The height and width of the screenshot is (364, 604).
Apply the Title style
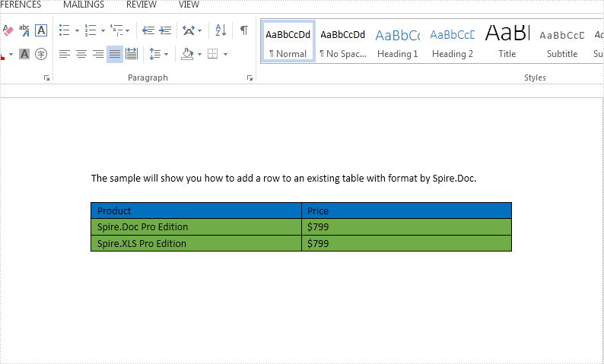(x=507, y=41)
